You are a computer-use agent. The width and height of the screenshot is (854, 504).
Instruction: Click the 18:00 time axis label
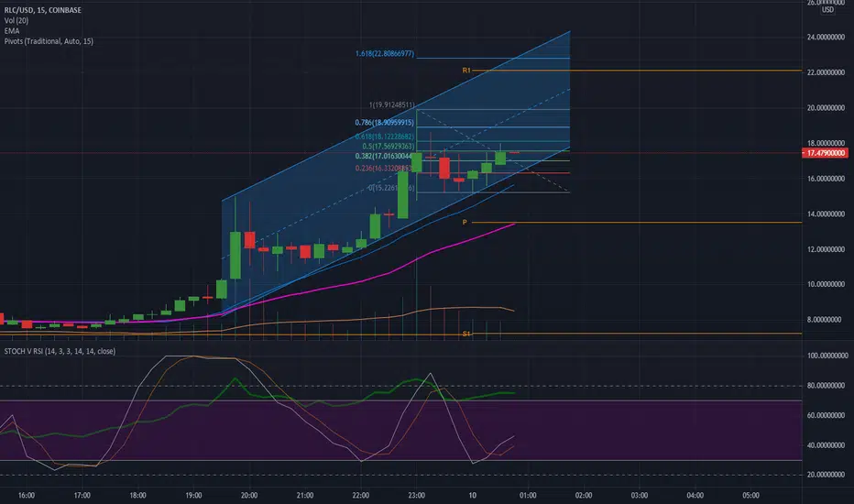tap(137, 495)
